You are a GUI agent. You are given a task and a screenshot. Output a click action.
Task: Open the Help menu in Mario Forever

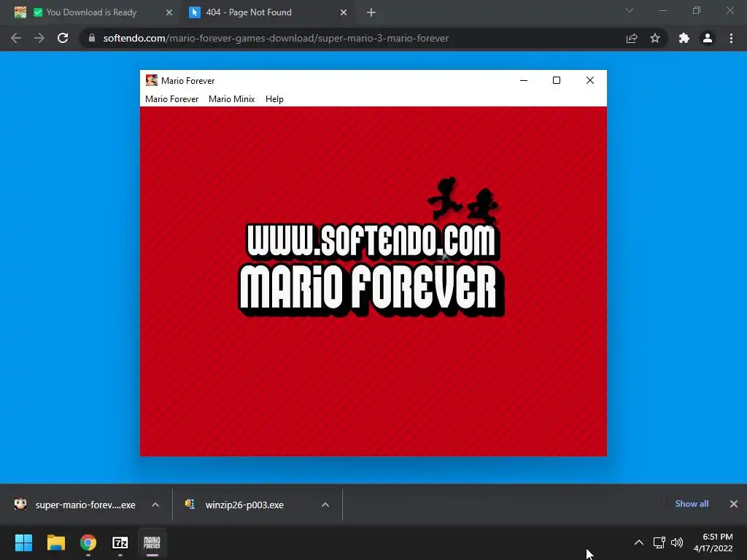(274, 99)
